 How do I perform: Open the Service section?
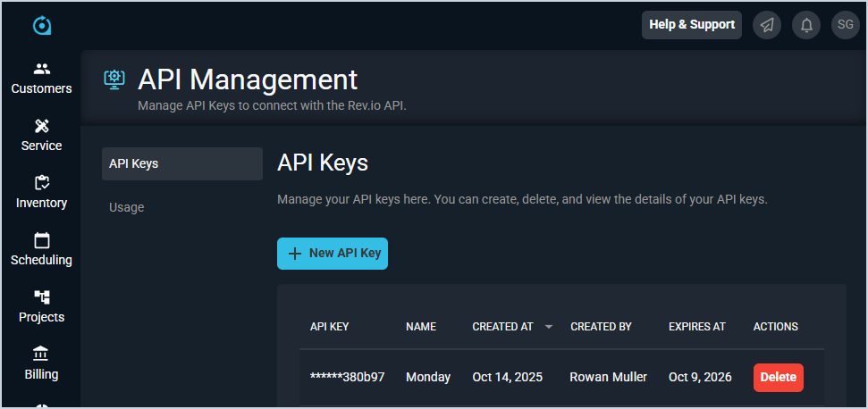point(41,136)
